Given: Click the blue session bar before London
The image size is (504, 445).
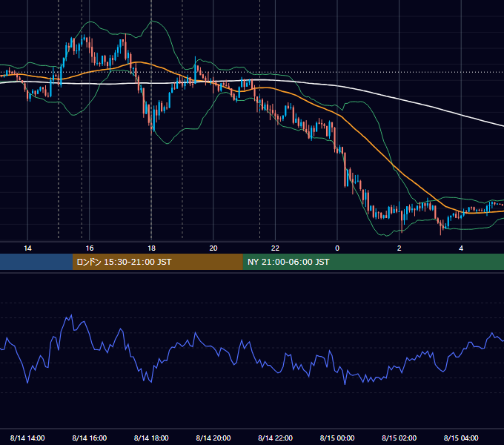Looking at the screenshot, I should (36, 262).
